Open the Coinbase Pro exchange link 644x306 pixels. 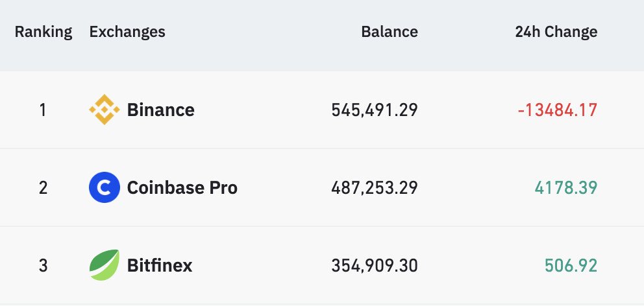pyautogui.click(x=182, y=188)
